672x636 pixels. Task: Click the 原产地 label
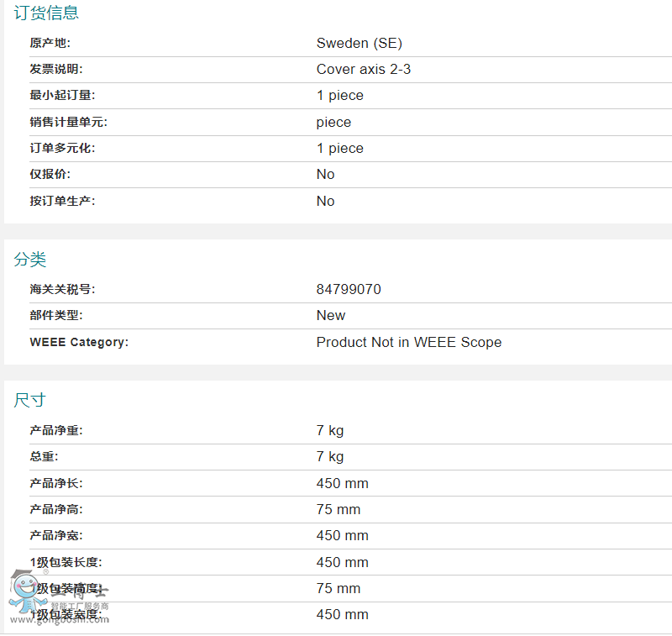tap(50, 43)
